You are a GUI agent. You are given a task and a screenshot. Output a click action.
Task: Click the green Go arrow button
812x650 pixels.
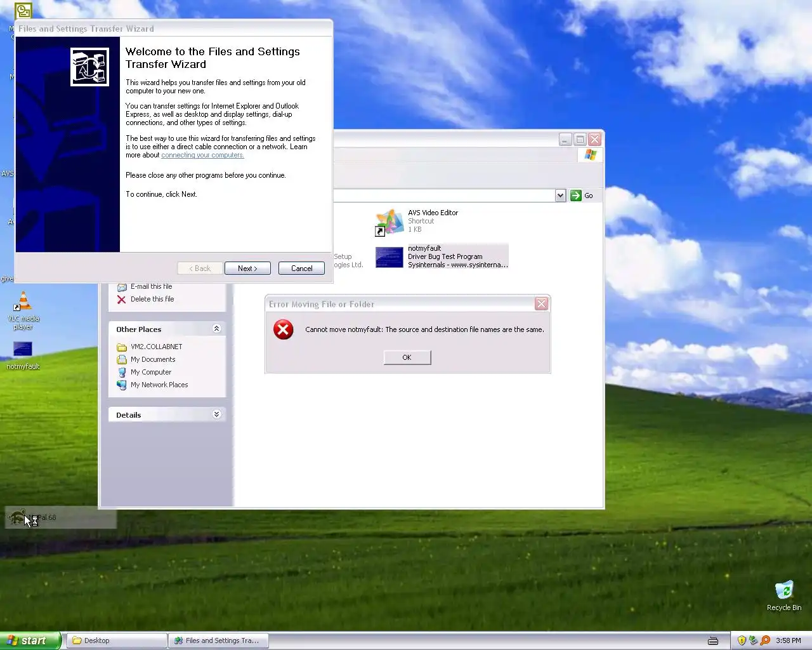576,196
